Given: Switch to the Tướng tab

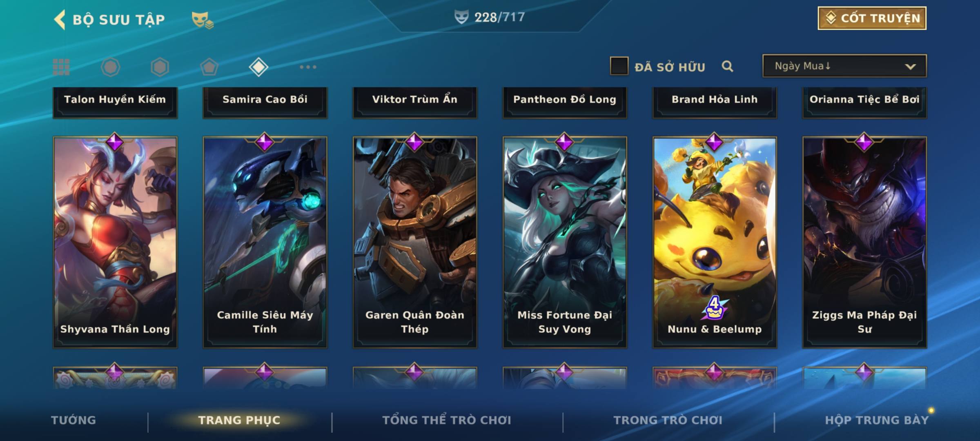Looking at the screenshot, I should (x=73, y=420).
